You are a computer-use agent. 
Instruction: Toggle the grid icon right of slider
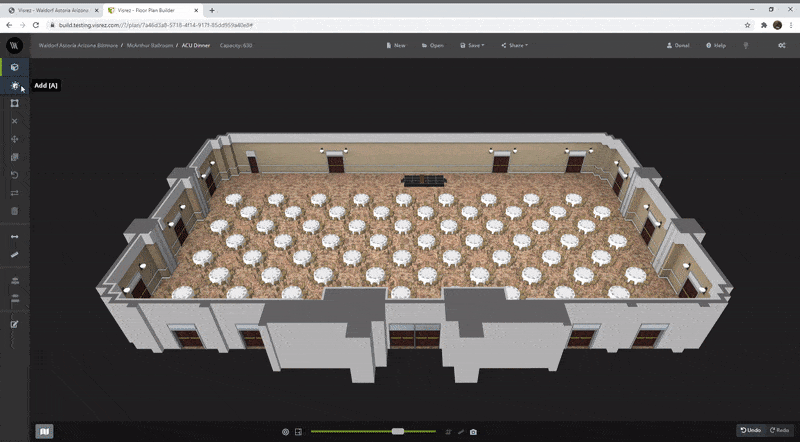coord(448,432)
